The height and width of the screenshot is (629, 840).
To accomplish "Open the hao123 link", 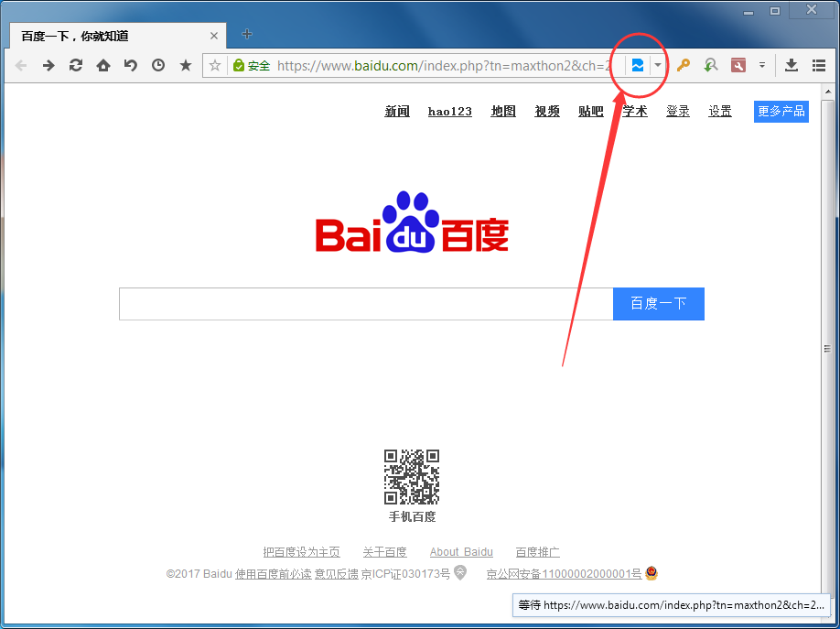I will pos(449,111).
